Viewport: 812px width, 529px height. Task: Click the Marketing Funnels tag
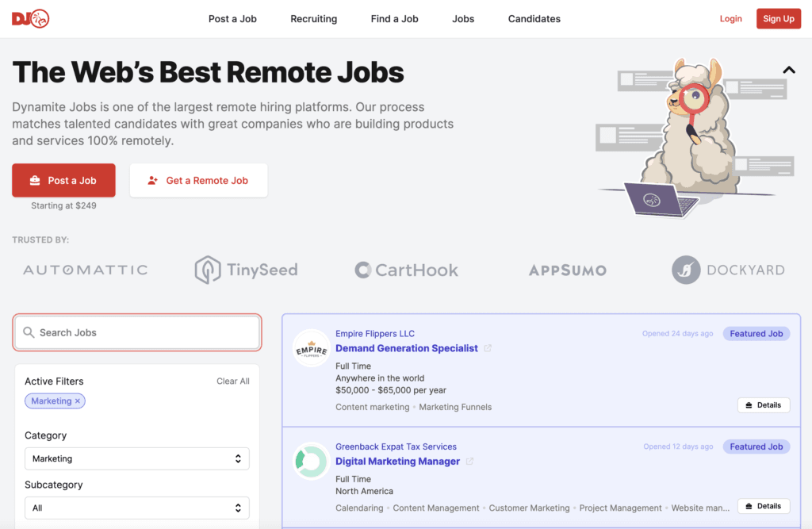pyautogui.click(x=455, y=407)
